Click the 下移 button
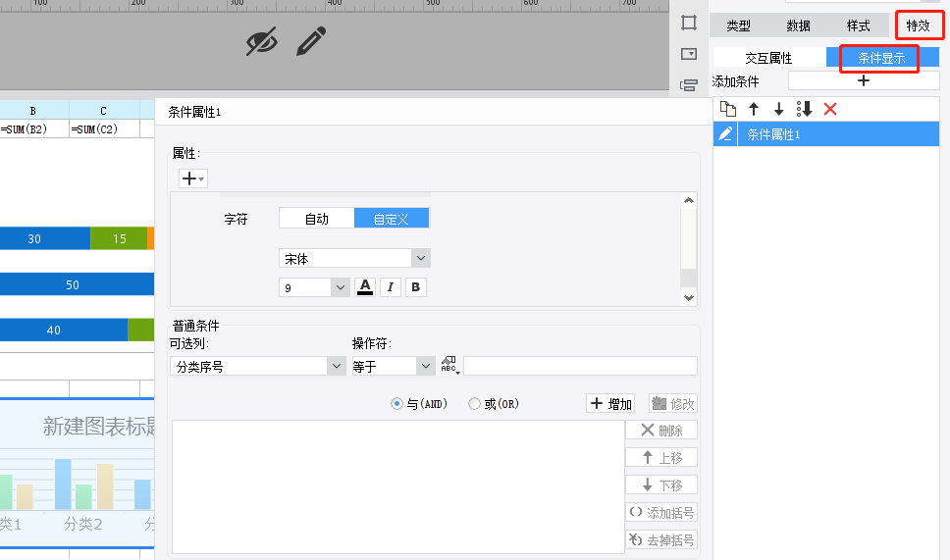Viewport: 950px width, 560px height. pyautogui.click(x=661, y=484)
